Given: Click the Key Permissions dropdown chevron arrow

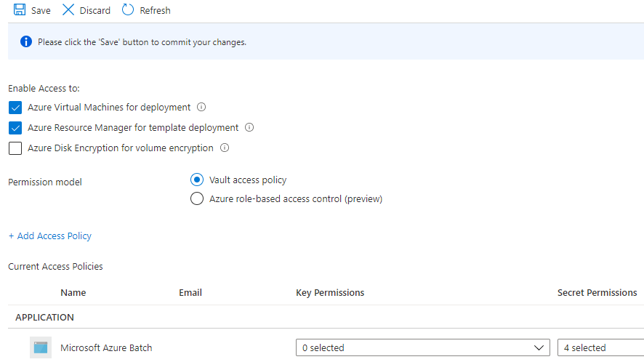Looking at the screenshot, I should coord(539,347).
